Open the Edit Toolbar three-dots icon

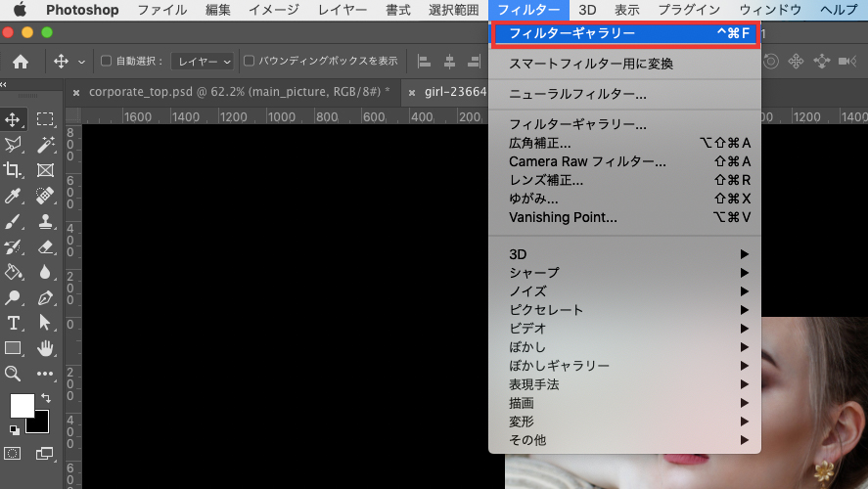tap(45, 374)
